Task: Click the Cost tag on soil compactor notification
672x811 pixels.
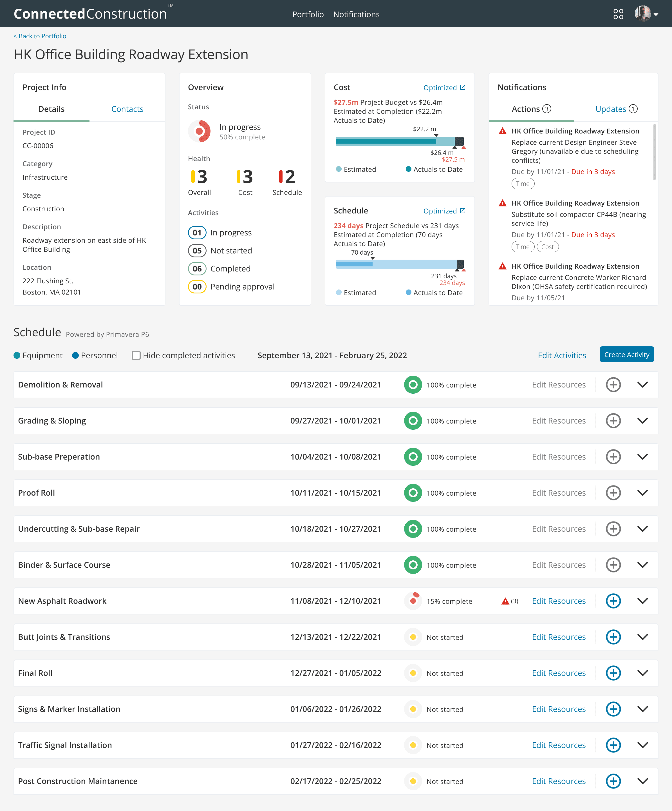Action: click(x=547, y=247)
